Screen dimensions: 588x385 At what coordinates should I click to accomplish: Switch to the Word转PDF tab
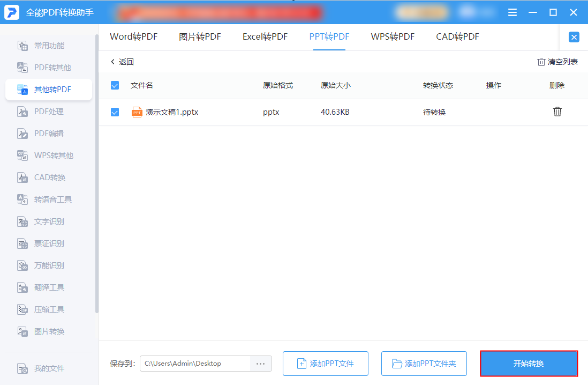[x=133, y=37]
